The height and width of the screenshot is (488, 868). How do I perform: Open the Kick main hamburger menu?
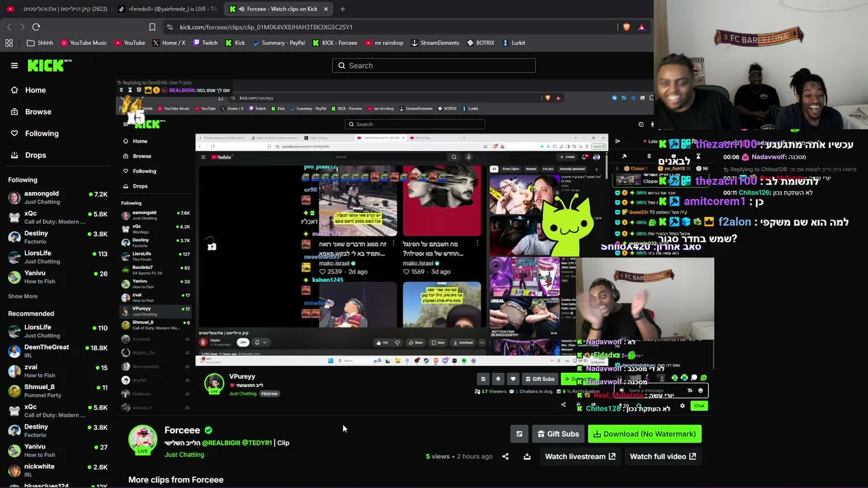pyautogui.click(x=14, y=66)
